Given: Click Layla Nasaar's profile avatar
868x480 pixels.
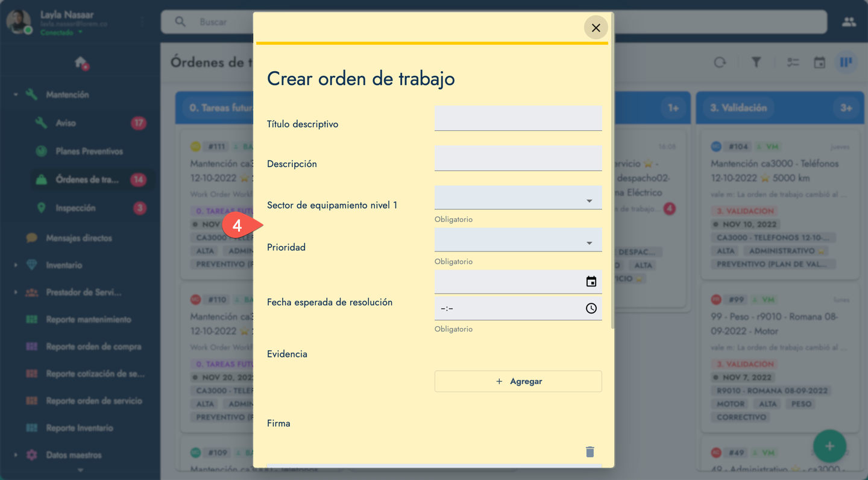Looking at the screenshot, I should pos(19,22).
